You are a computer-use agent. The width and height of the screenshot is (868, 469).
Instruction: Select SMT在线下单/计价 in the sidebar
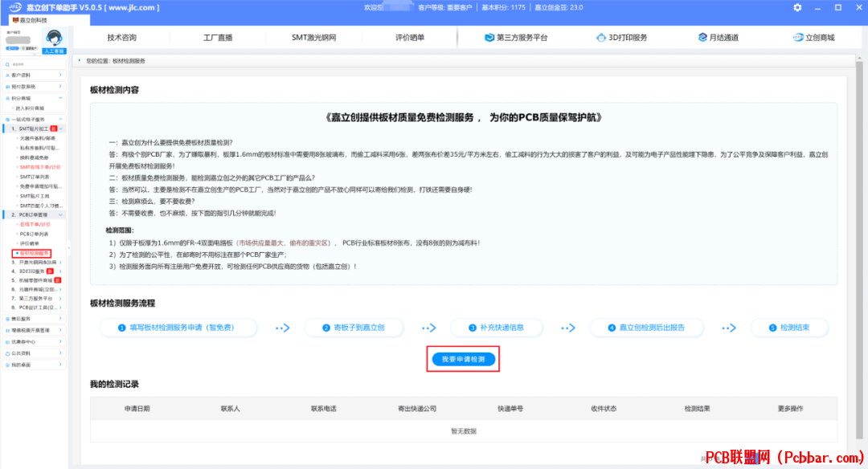tap(40, 167)
